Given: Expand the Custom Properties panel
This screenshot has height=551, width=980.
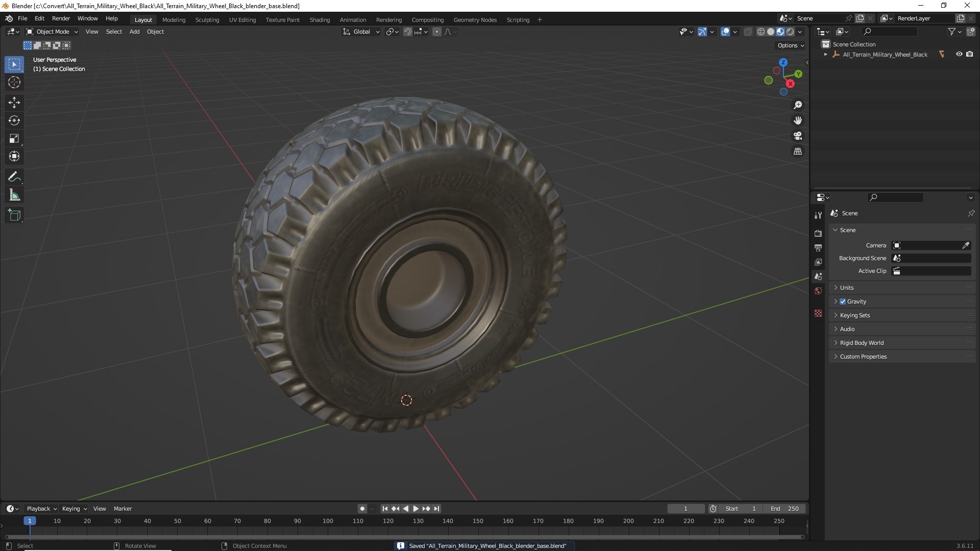Looking at the screenshot, I should (902, 357).
